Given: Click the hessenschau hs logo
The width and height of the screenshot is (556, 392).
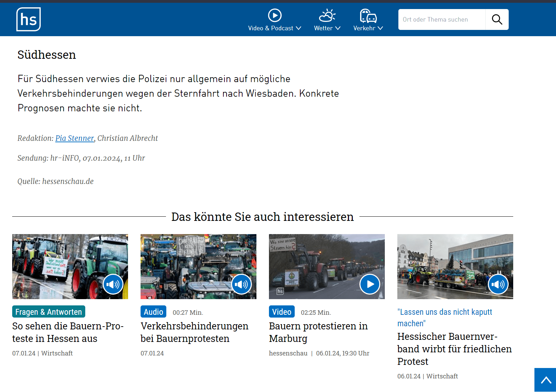Looking at the screenshot, I should click(29, 19).
